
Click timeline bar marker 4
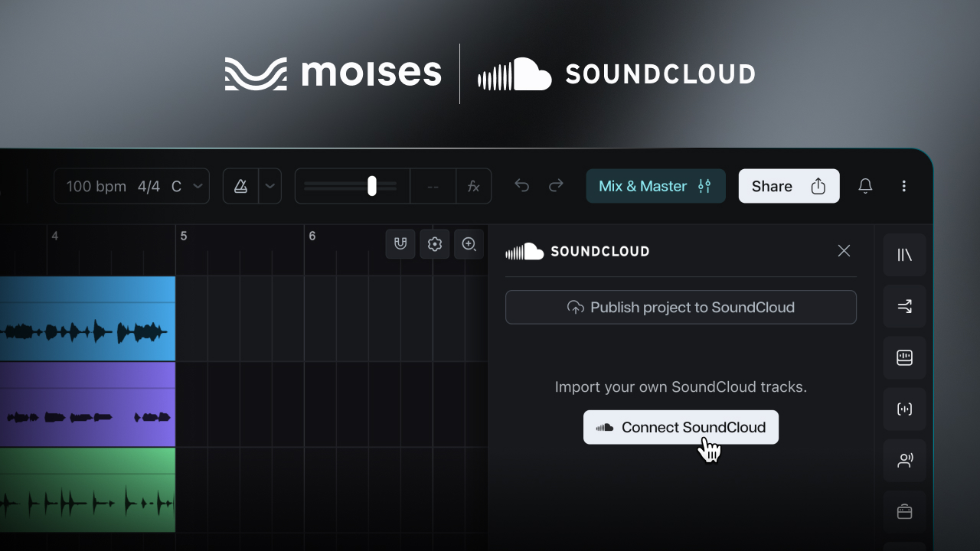pyautogui.click(x=55, y=236)
